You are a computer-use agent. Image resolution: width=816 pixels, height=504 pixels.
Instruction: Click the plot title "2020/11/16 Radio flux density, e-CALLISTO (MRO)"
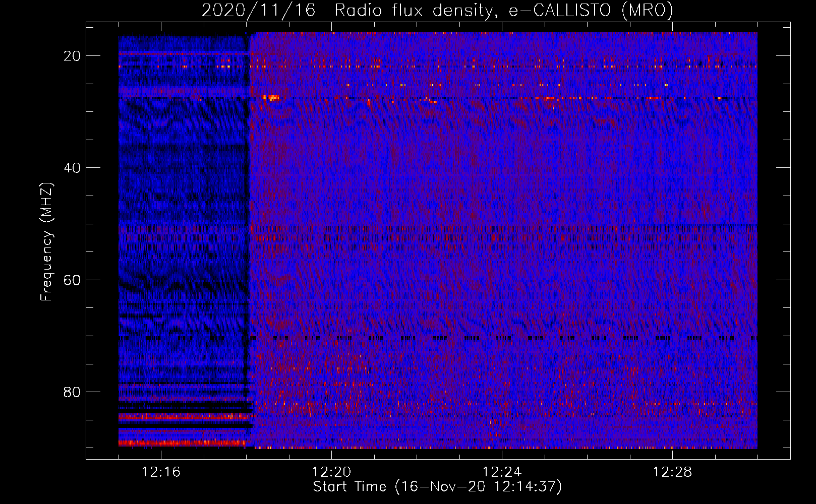[x=437, y=10]
